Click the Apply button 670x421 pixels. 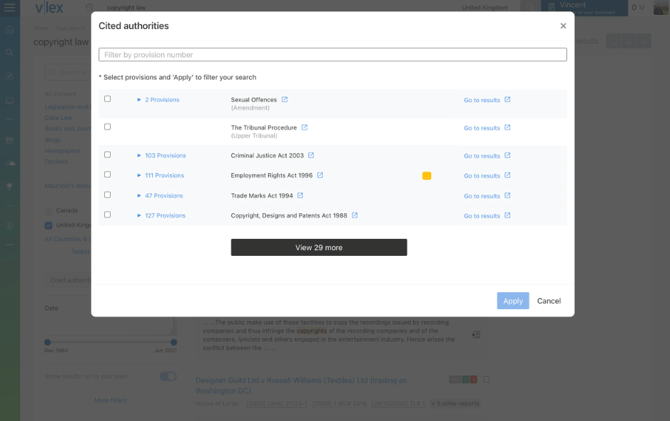tap(513, 301)
